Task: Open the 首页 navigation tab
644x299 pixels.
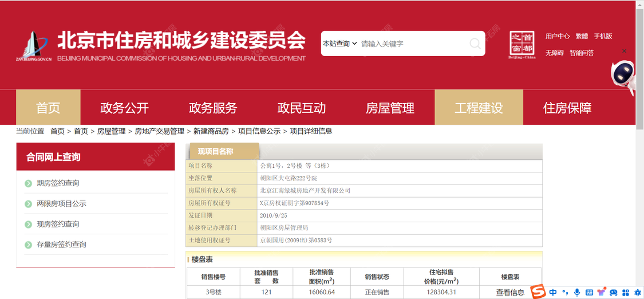Action: pyautogui.click(x=48, y=108)
